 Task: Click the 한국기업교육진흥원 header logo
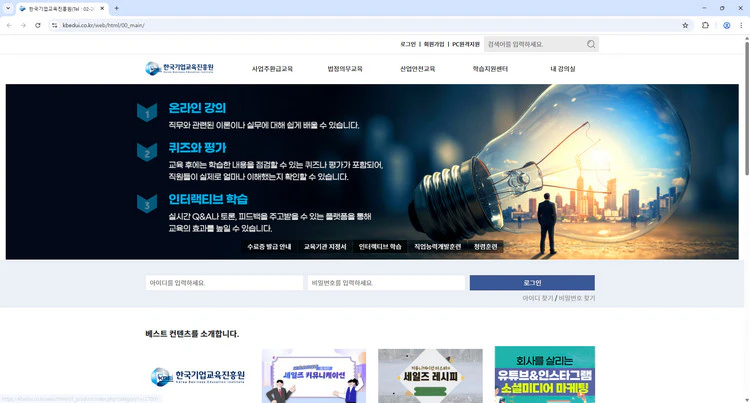[x=179, y=68]
